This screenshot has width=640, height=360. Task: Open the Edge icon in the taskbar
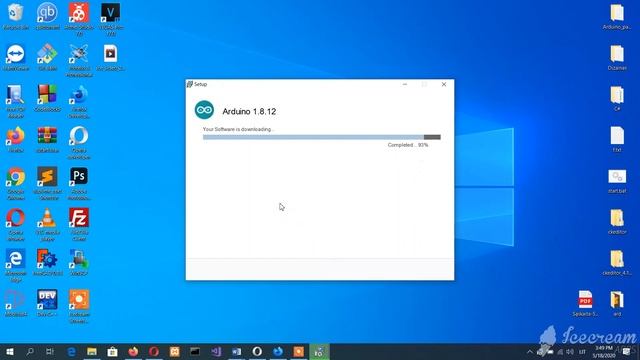click(x=71, y=351)
